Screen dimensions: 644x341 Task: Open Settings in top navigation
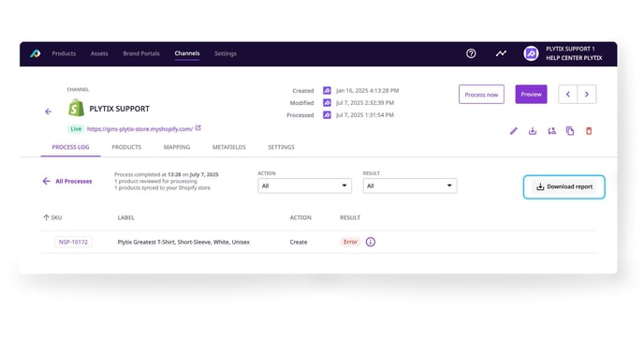226,53
